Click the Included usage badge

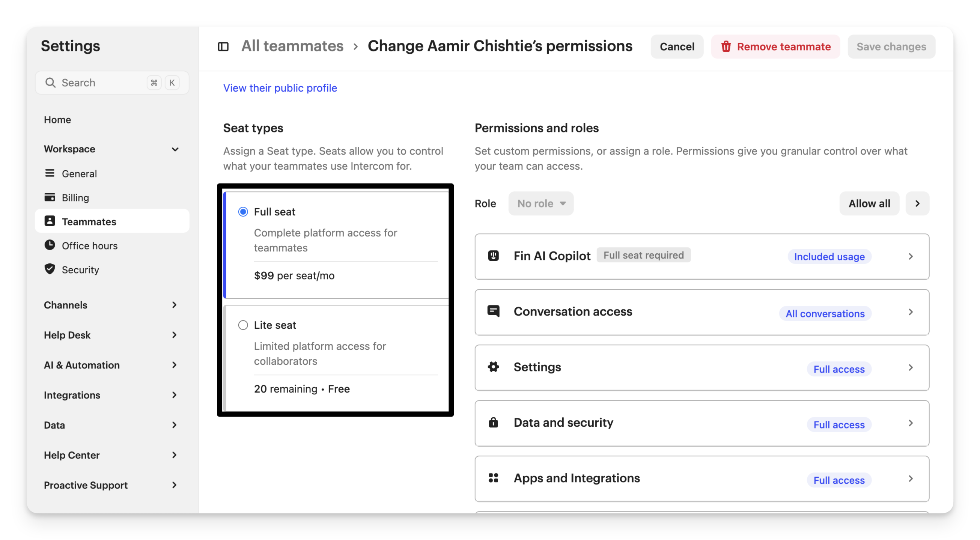point(829,257)
